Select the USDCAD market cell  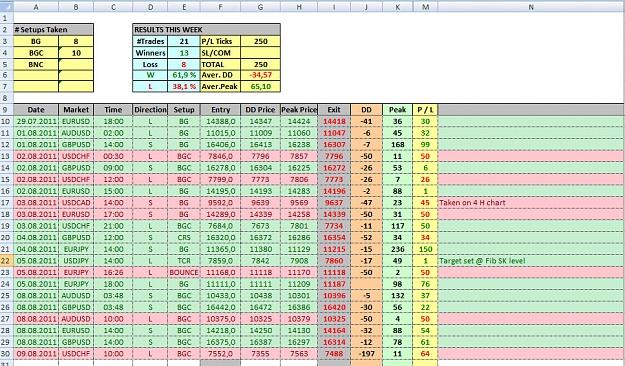click(x=76, y=203)
